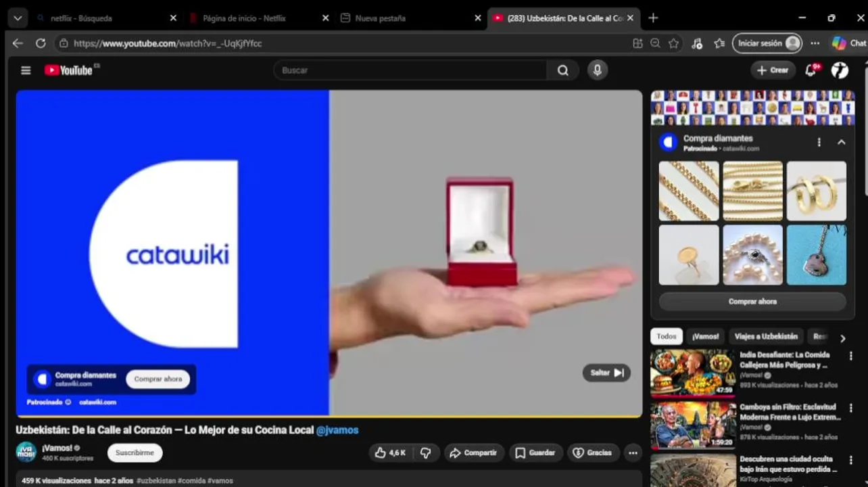Screen dimensions: 868x487
Task: Close the Nueva pestaña tab
Action: (x=477, y=18)
